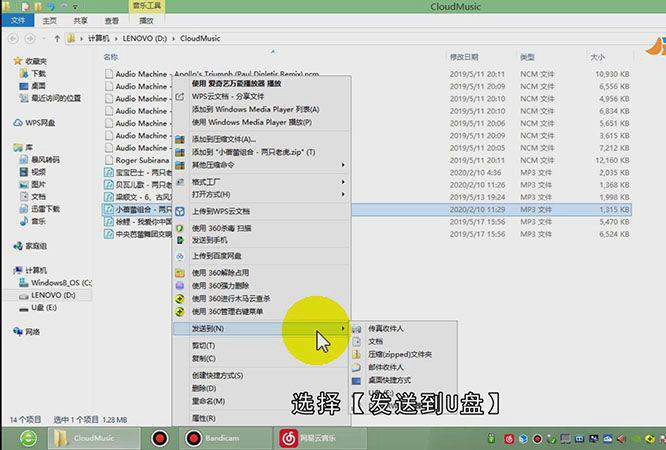Click 计算机 in the address bar
This screenshot has height=450, width=666.
pyautogui.click(x=99, y=38)
